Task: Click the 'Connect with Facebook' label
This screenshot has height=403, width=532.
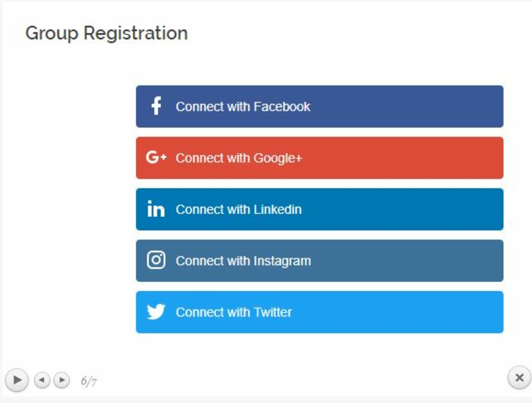Action: tap(243, 107)
